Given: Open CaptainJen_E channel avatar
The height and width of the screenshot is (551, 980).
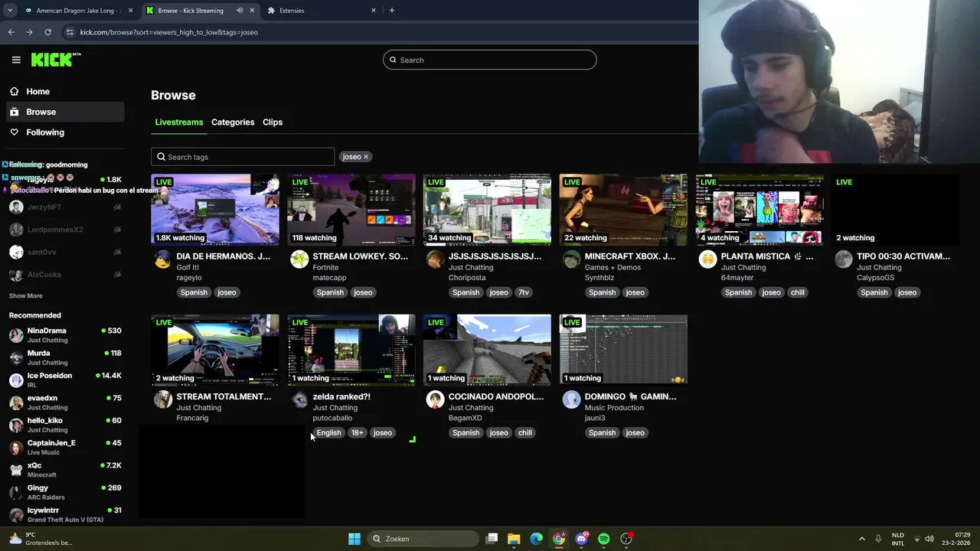Looking at the screenshot, I should click(16, 448).
